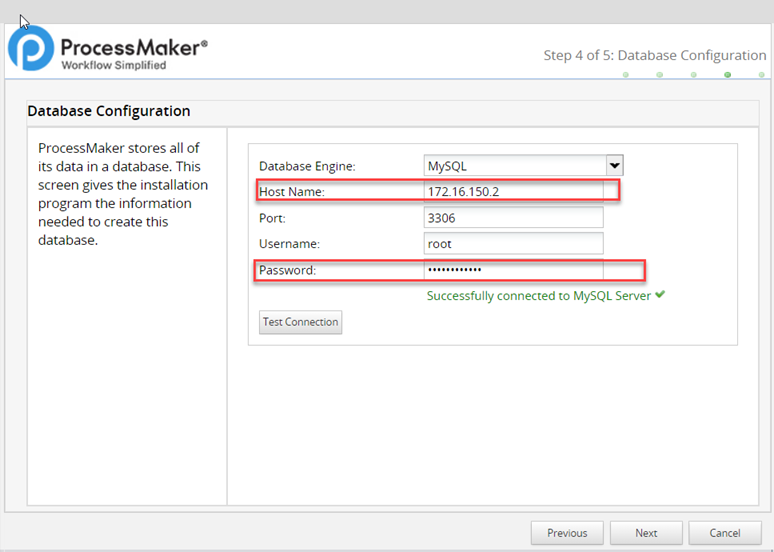This screenshot has height=552, width=774.
Task: Click the Username field containing root
Action: click(513, 243)
